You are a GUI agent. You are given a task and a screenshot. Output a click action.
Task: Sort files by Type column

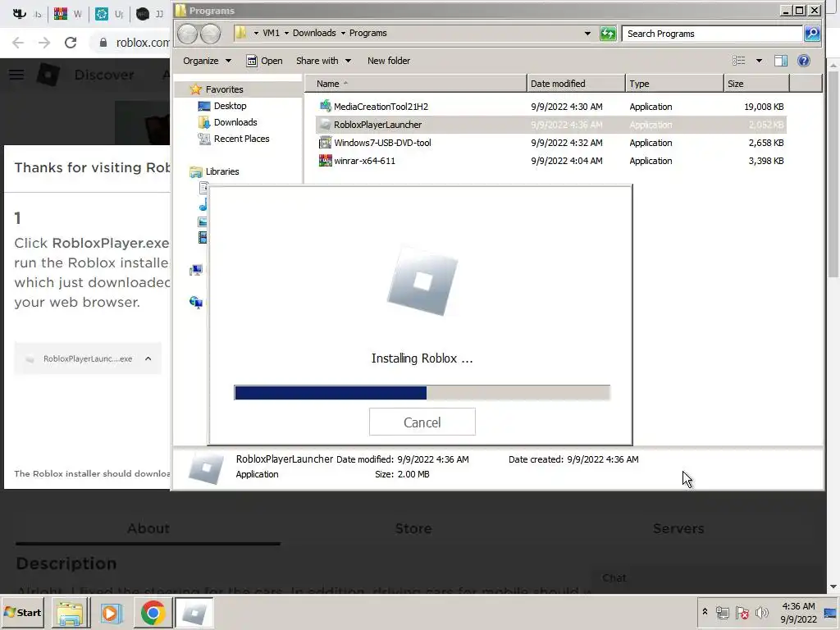[674, 84]
